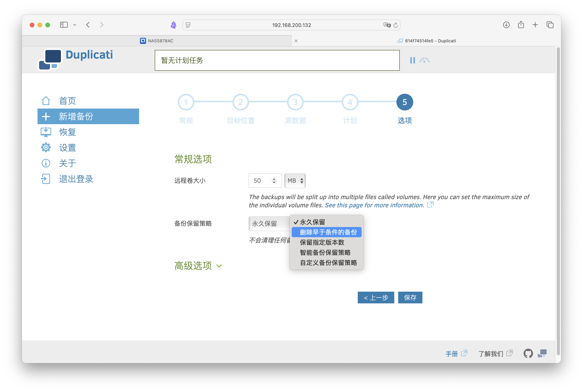Go to step 4 计划
Screen dimensions: 583x392
pos(350,102)
